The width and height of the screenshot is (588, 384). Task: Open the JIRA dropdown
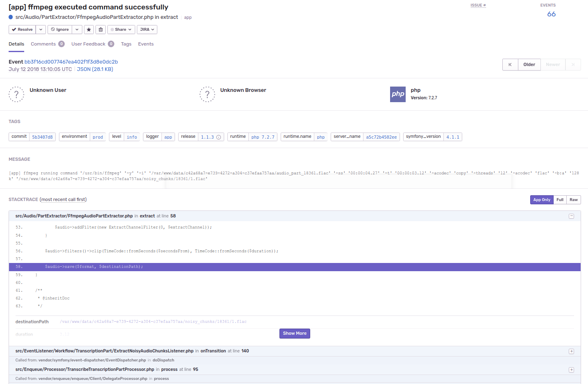147,30
